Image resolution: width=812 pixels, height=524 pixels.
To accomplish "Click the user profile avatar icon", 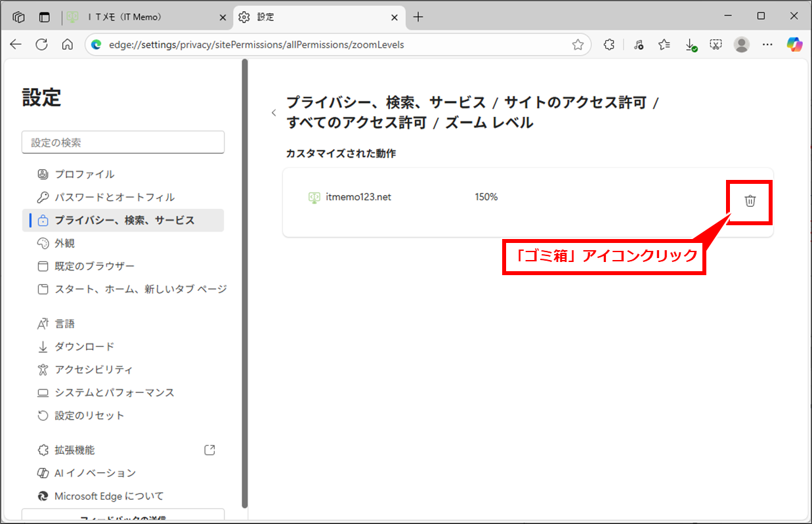I will (742, 44).
